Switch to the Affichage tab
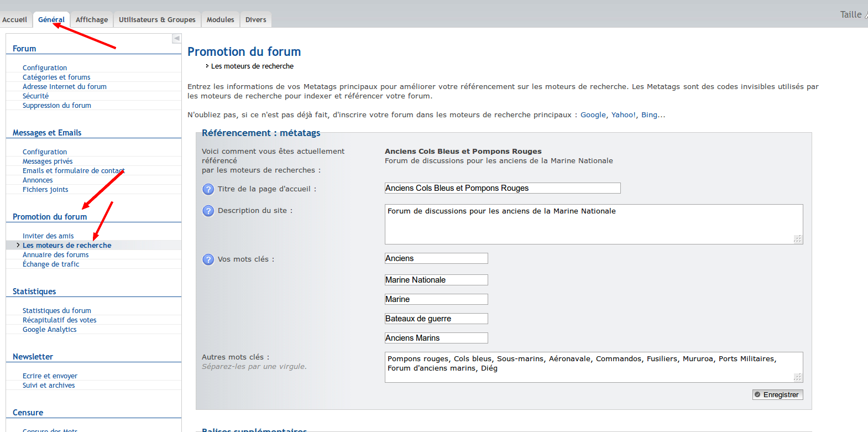The image size is (868, 432). click(x=92, y=20)
